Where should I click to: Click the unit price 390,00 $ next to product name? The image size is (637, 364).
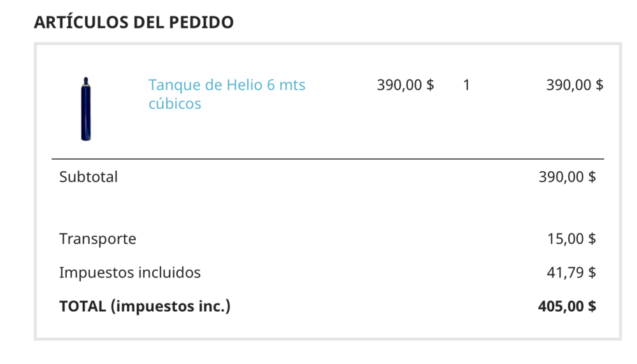click(x=405, y=85)
